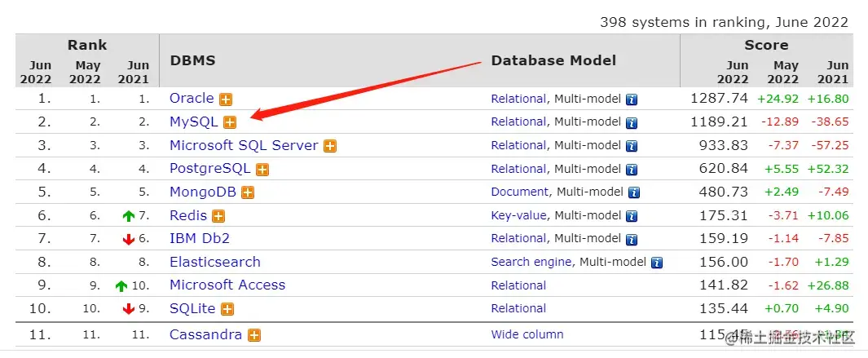Click the plus icon next to Redis

point(218,216)
